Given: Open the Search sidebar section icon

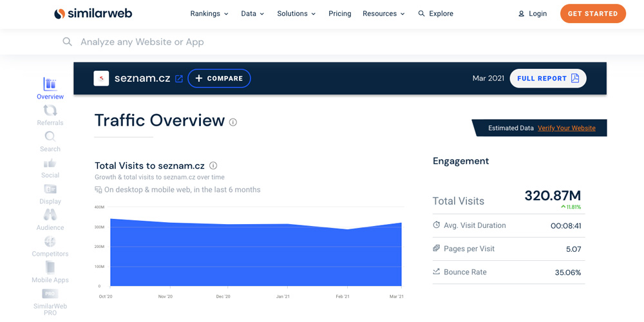Looking at the screenshot, I should (50, 137).
